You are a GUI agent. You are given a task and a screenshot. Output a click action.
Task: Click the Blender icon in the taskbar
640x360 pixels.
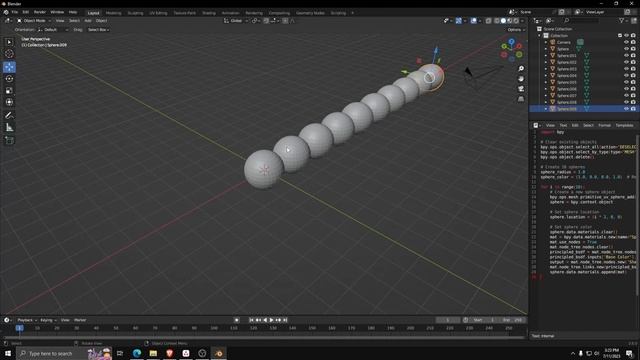click(x=218, y=353)
